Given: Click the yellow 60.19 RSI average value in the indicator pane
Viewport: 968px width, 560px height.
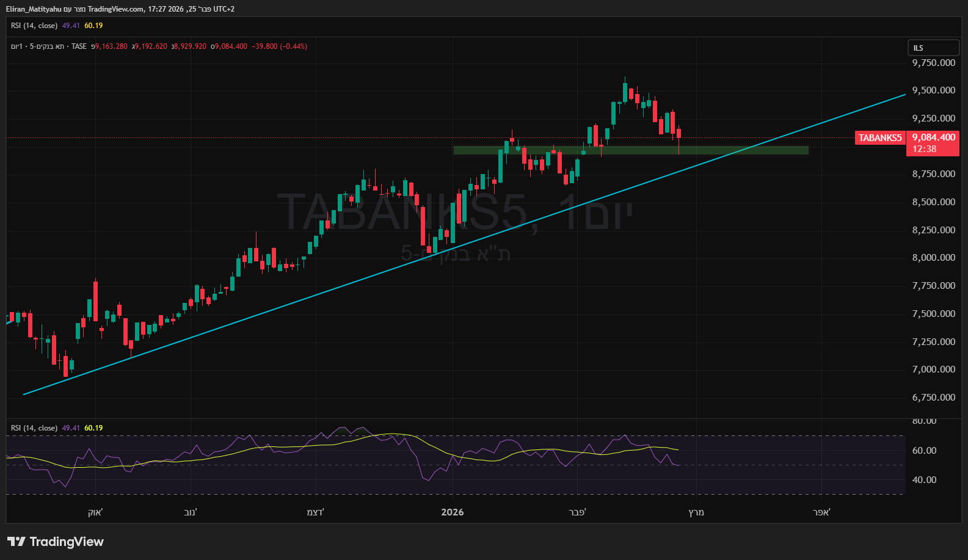Looking at the screenshot, I should (93, 428).
